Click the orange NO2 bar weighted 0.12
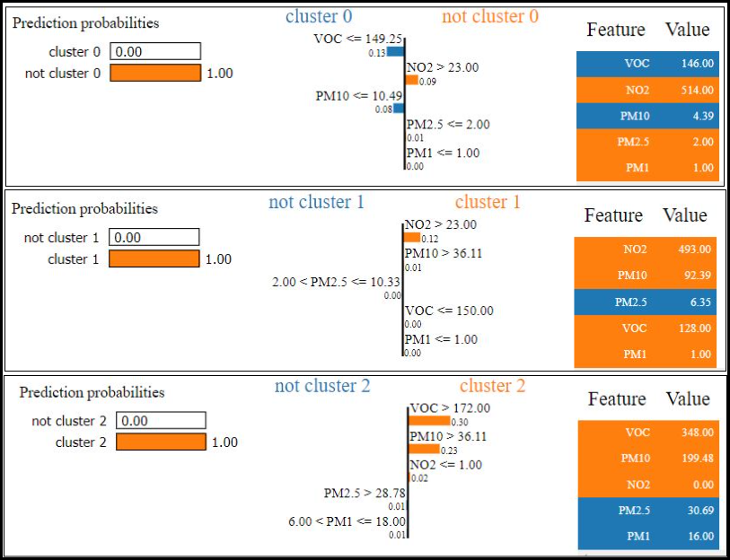The height and width of the screenshot is (560, 730). pyautogui.click(x=412, y=238)
